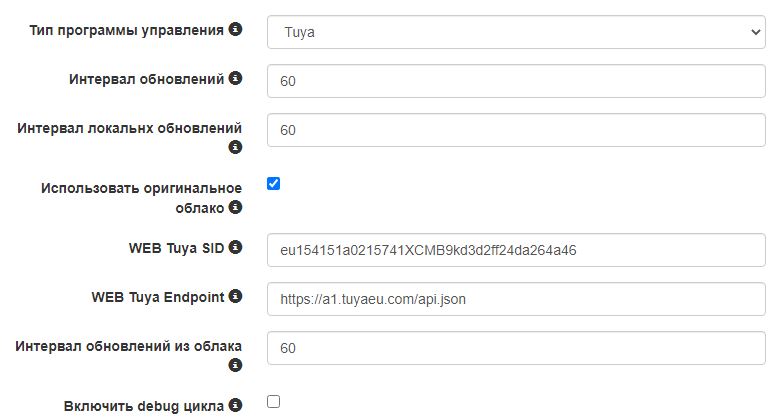Screen dimensions: 779x420
Task: Show help icon for 'Интервал локальнх обновлений'
Action: (236, 147)
